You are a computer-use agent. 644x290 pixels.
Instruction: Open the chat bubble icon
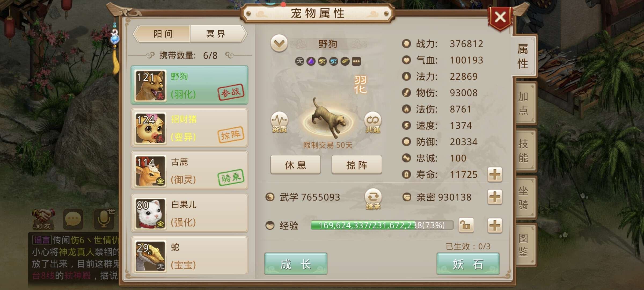73,219
